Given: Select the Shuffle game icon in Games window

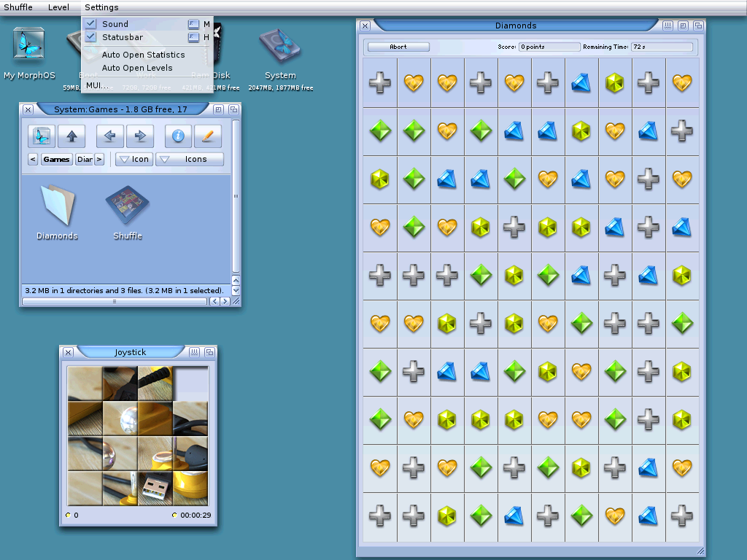Looking at the screenshot, I should pyautogui.click(x=127, y=205).
